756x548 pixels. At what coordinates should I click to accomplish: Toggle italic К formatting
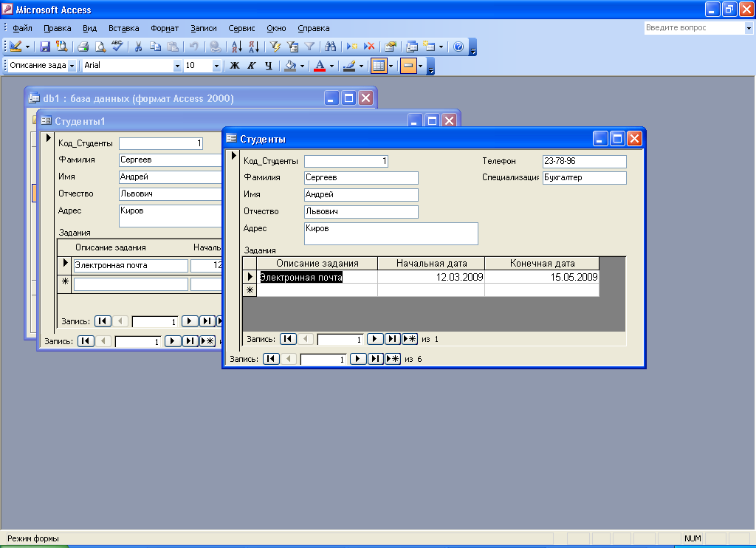coord(251,65)
